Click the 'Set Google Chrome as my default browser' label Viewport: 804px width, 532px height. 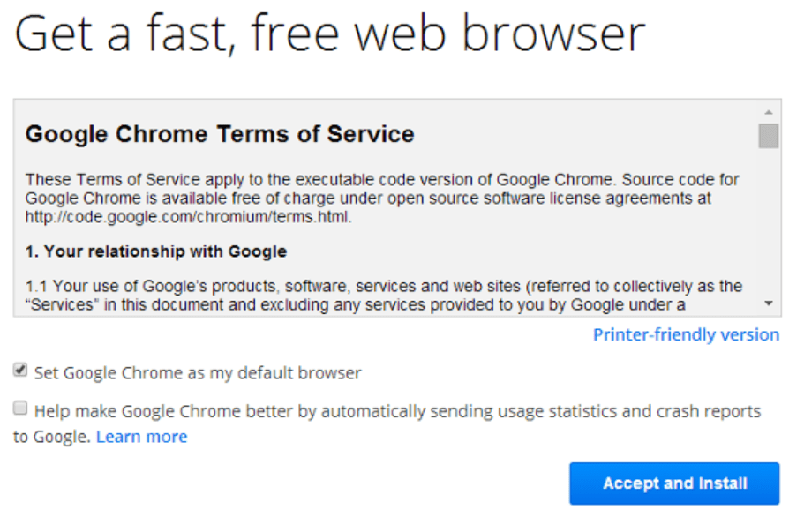(198, 373)
